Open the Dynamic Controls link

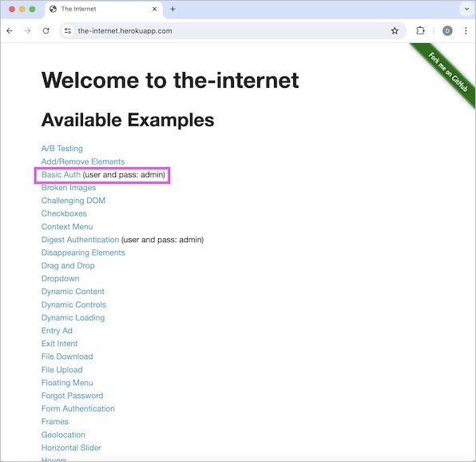pyautogui.click(x=73, y=305)
